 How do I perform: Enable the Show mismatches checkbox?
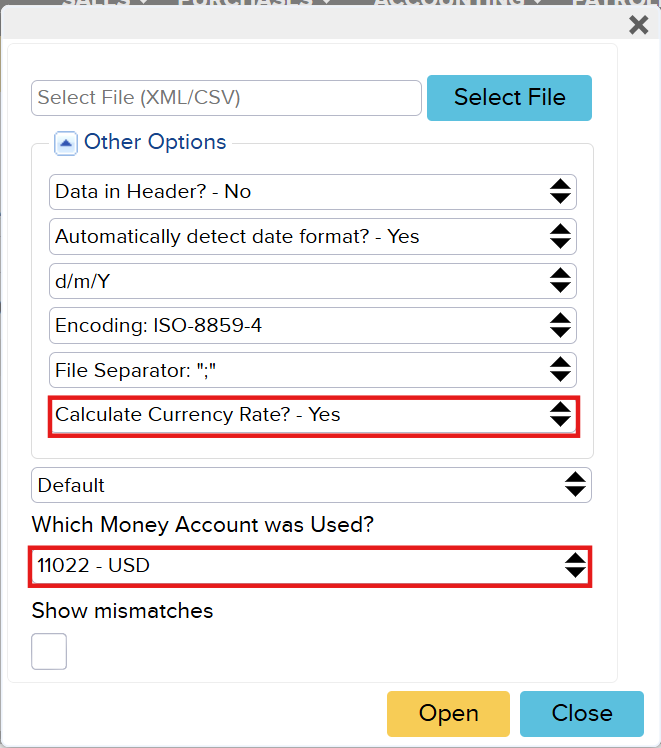[49, 651]
